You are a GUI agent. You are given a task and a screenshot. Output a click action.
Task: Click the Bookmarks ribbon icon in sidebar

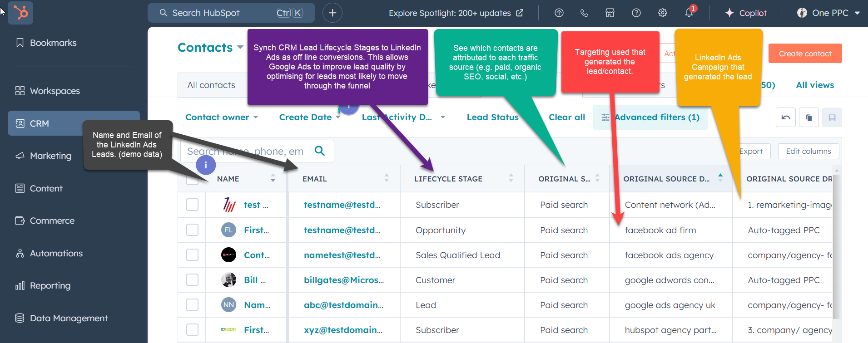pos(20,43)
